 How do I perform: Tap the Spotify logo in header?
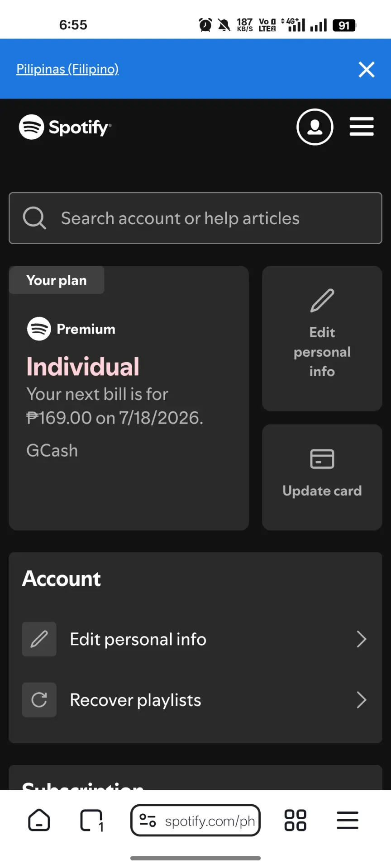pos(65,127)
